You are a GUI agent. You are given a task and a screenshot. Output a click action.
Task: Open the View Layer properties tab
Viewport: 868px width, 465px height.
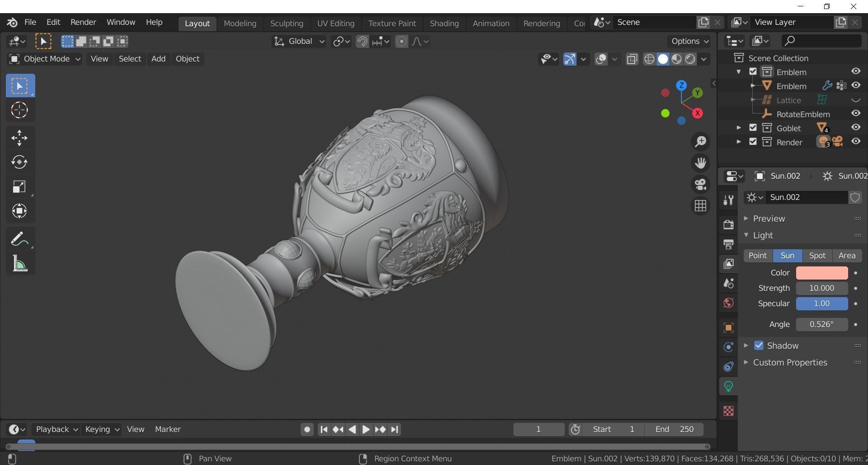[728, 264]
